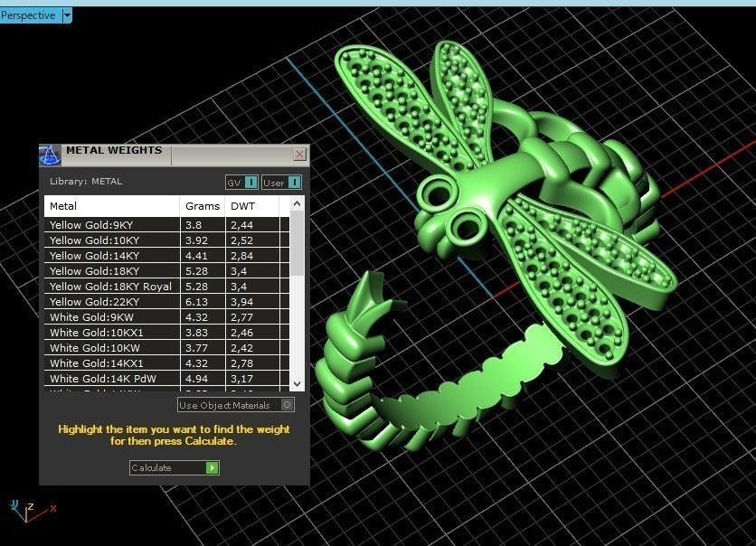Select the Yellow Gold:22KY row
Screen dimensions: 756x546
166,302
